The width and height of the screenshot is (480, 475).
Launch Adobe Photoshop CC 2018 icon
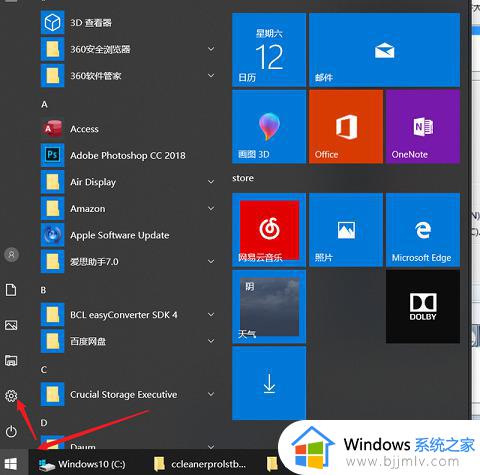click(x=52, y=155)
